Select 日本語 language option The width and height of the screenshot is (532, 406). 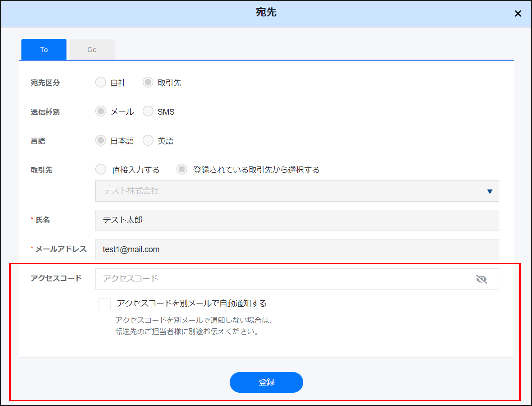click(x=101, y=140)
